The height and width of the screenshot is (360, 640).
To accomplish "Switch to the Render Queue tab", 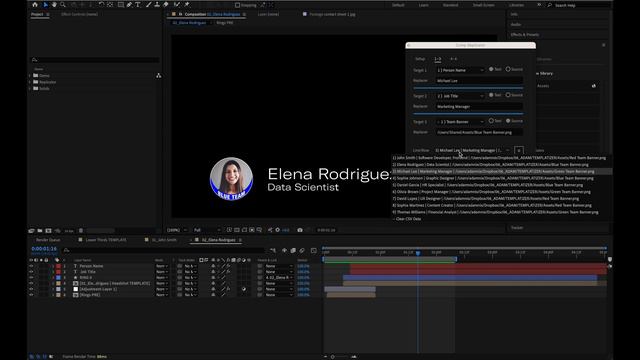I will coord(48,240).
